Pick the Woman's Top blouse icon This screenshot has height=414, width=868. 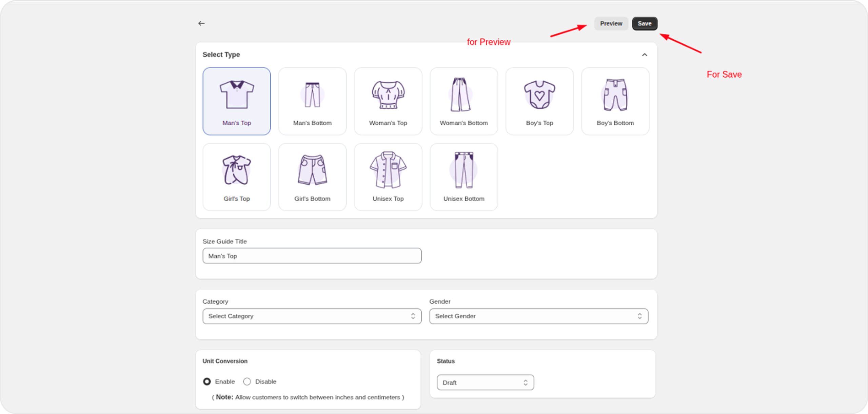pos(388,95)
